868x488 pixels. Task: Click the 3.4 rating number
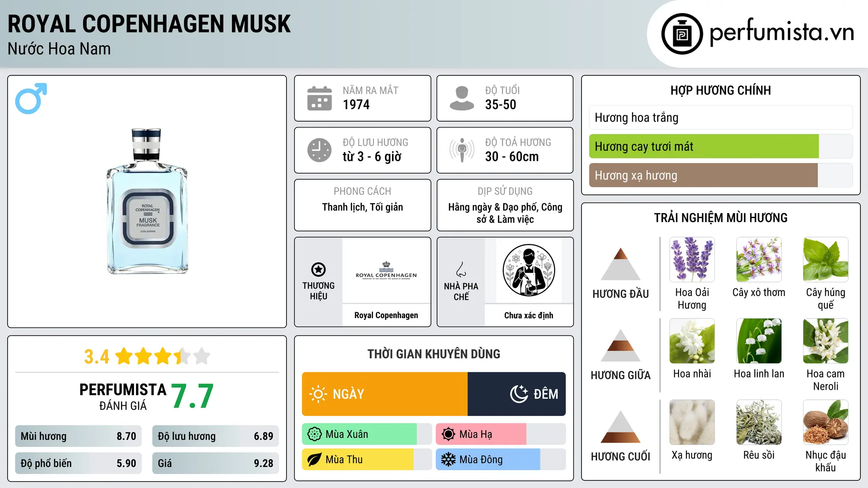[97, 357]
